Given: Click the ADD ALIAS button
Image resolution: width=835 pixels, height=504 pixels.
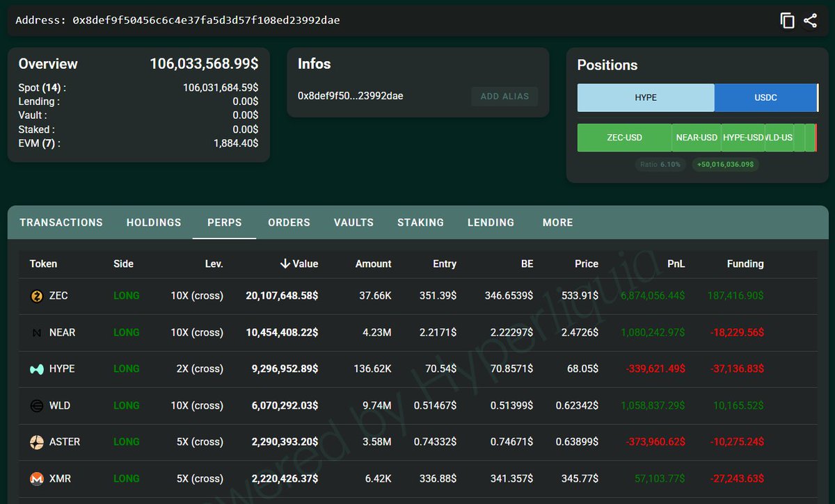Looking at the screenshot, I should [x=504, y=97].
